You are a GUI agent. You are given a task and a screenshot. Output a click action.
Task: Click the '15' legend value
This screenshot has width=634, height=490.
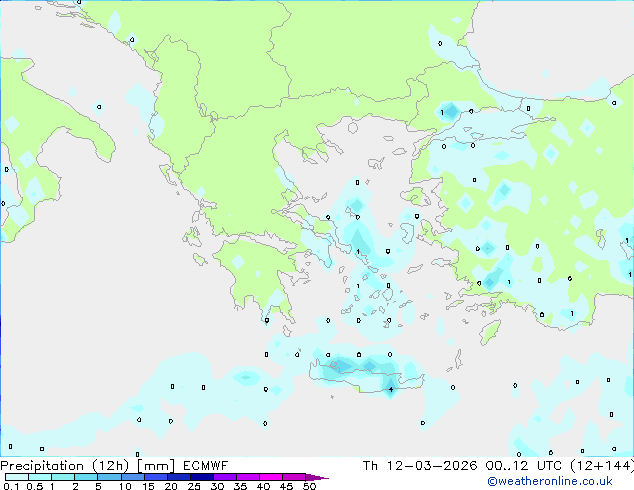(x=148, y=486)
